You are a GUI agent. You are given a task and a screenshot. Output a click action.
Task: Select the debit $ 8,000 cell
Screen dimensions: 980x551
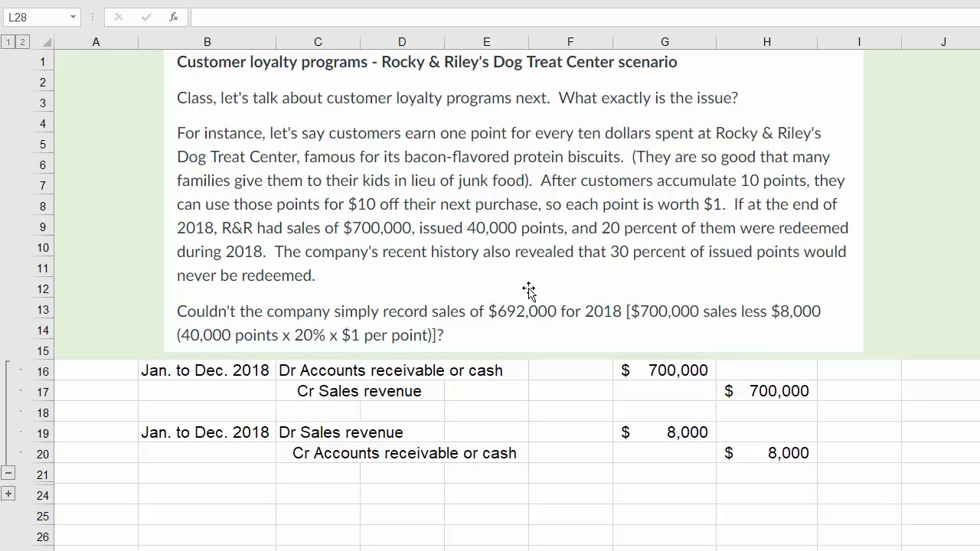pyautogui.click(x=665, y=432)
